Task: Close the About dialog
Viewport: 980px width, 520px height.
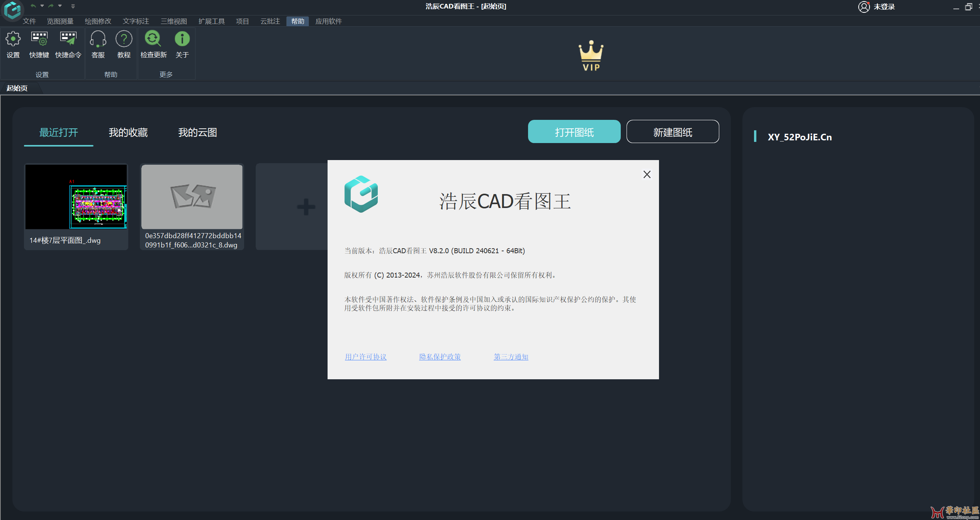Action: (647, 174)
